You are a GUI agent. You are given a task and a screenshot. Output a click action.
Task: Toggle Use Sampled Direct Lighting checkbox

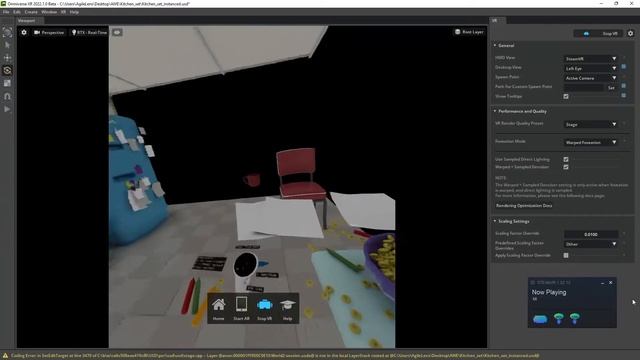coord(566,160)
